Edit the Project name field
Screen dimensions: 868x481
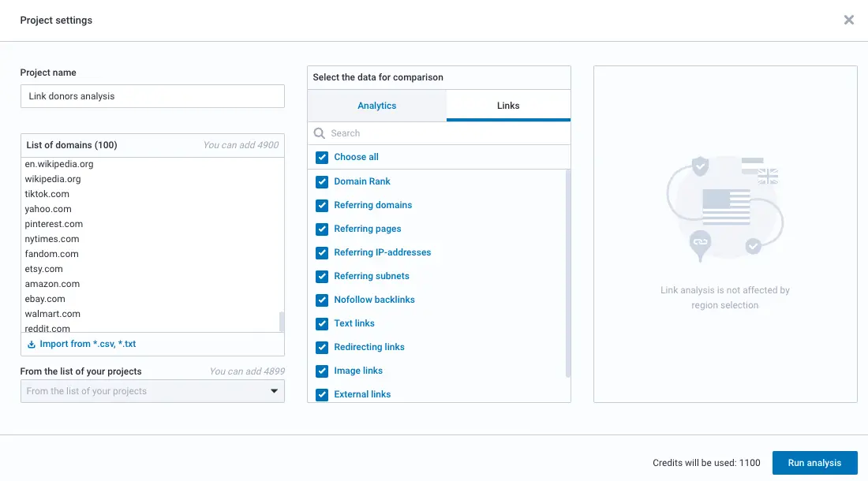click(x=152, y=96)
